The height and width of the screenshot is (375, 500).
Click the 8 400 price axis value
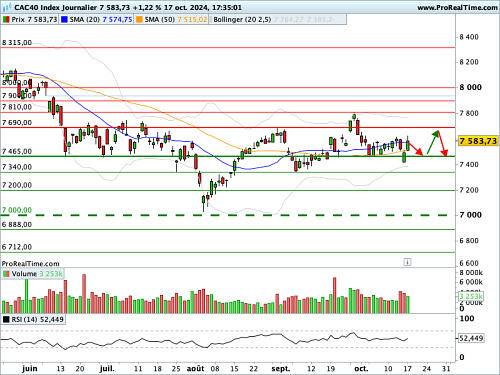[469, 37]
